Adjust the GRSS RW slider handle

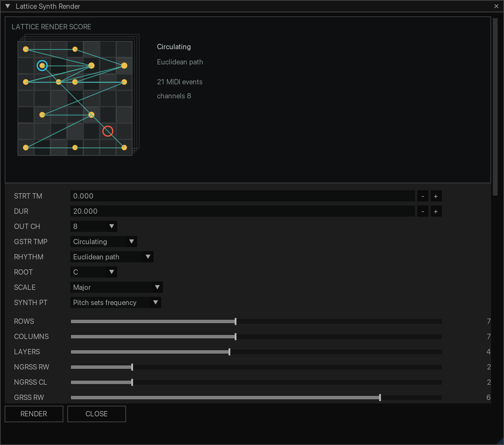[x=380, y=398]
